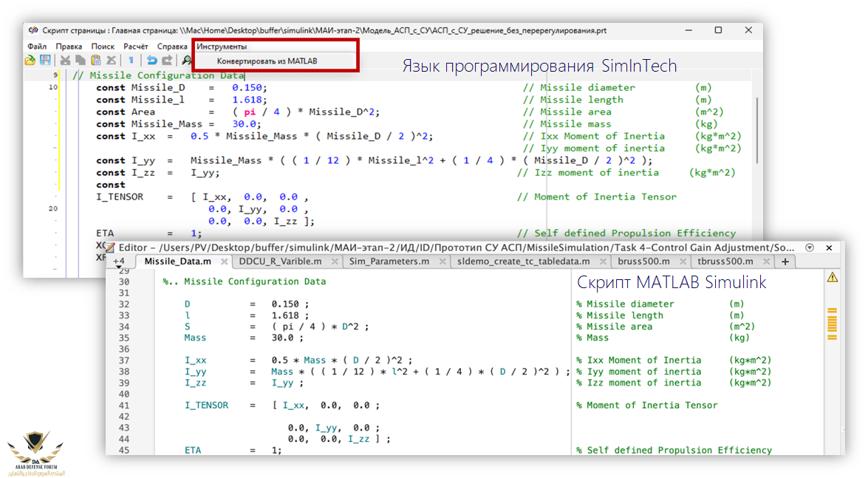Close the Missile_Data.m tab
This screenshot has height=478, width=868.
(x=224, y=262)
